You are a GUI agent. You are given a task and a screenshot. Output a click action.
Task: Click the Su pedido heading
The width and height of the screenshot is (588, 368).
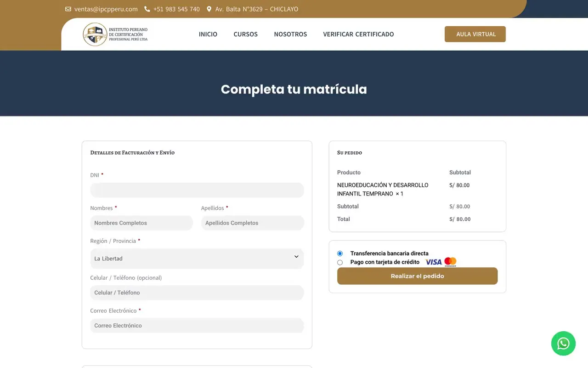click(350, 153)
